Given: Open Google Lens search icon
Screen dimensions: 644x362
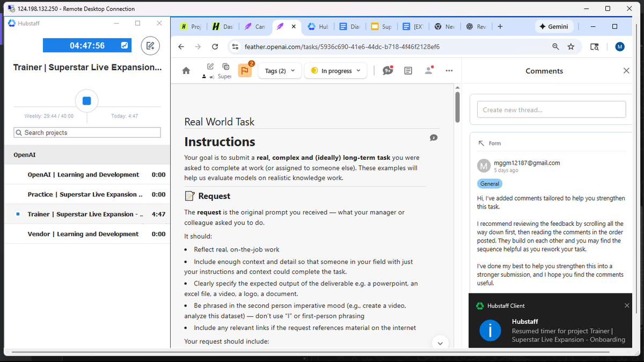Looking at the screenshot, I should click(595, 47).
